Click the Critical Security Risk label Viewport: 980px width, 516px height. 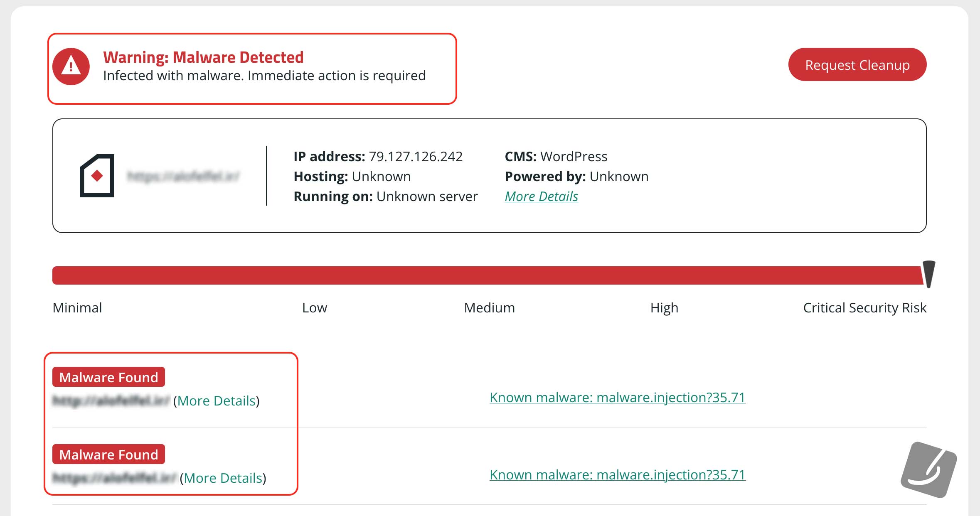coord(864,308)
